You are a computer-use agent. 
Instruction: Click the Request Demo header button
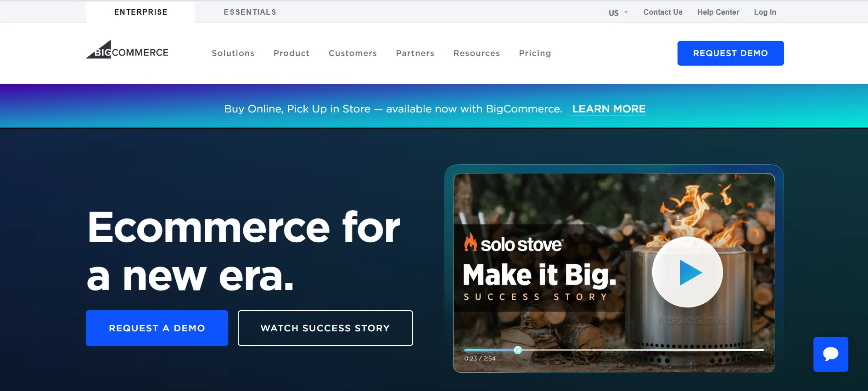[730, 53]
